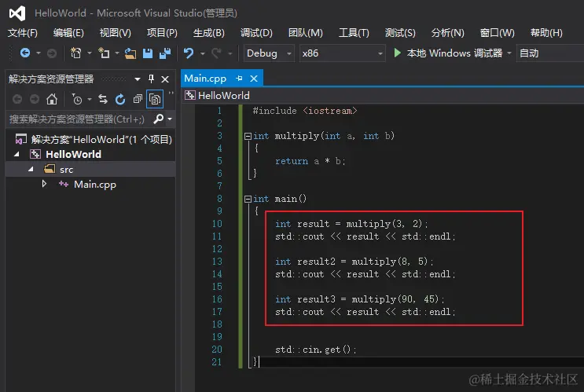
Task: Expand the Main.cpp tree node
Action: click(x=44, y=184)
